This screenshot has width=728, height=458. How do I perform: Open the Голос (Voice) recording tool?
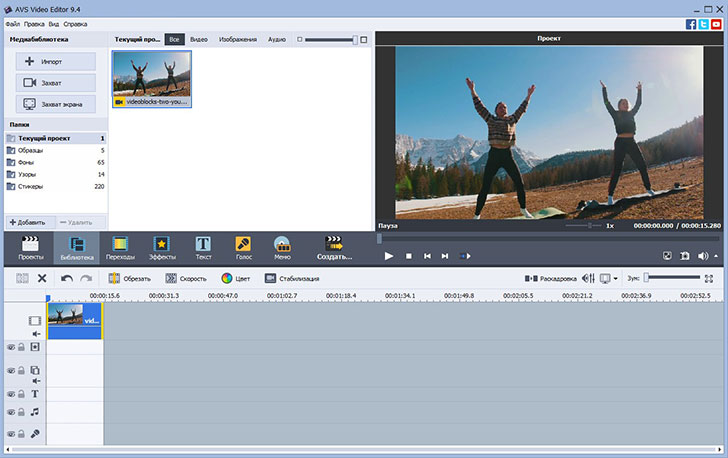(x=242, y=247)
